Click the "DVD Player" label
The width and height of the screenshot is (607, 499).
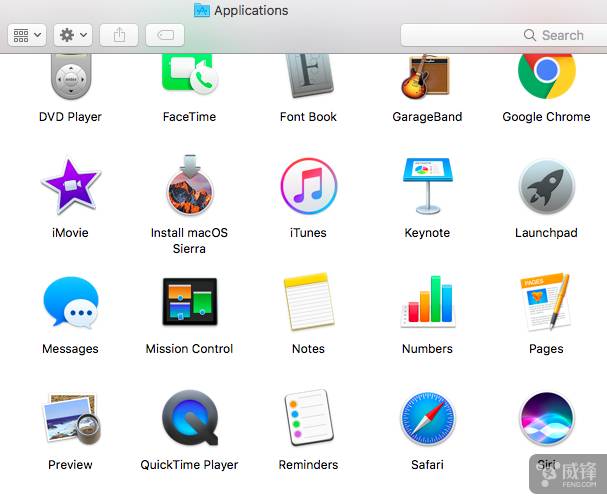(x=70, y=117)
